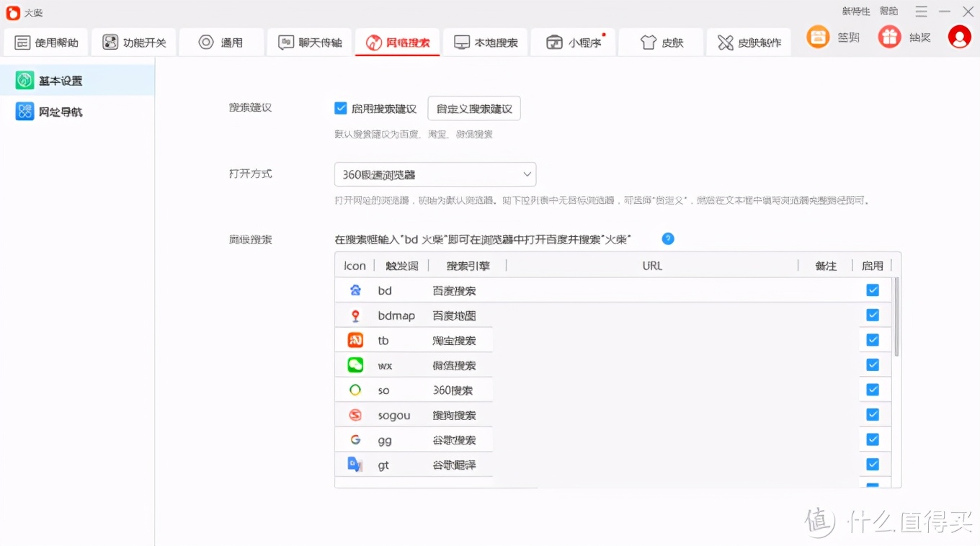Click the Google Translate icon beside gt
The height and width of the screenshot is (546, 980).
pos(355,464)
